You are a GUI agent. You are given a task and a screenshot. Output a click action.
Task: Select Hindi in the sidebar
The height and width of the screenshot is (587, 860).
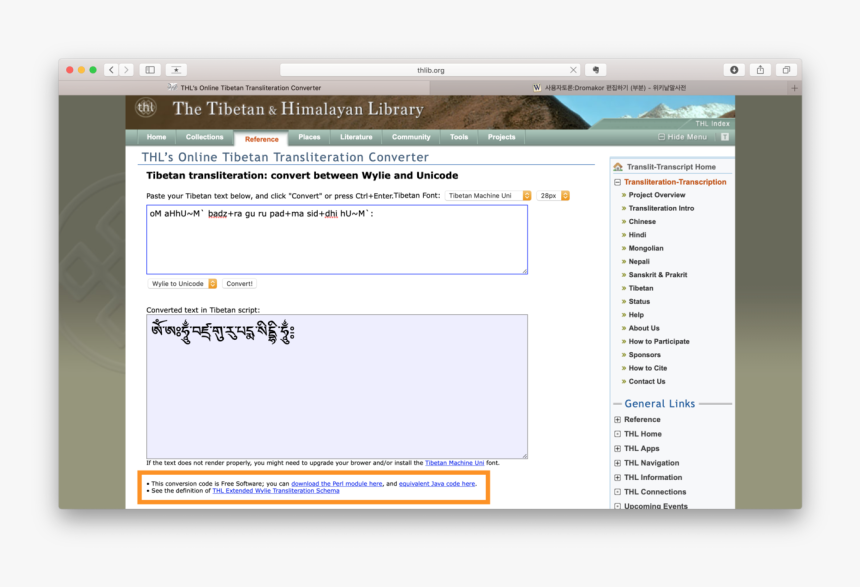click(x=637, y=235)
